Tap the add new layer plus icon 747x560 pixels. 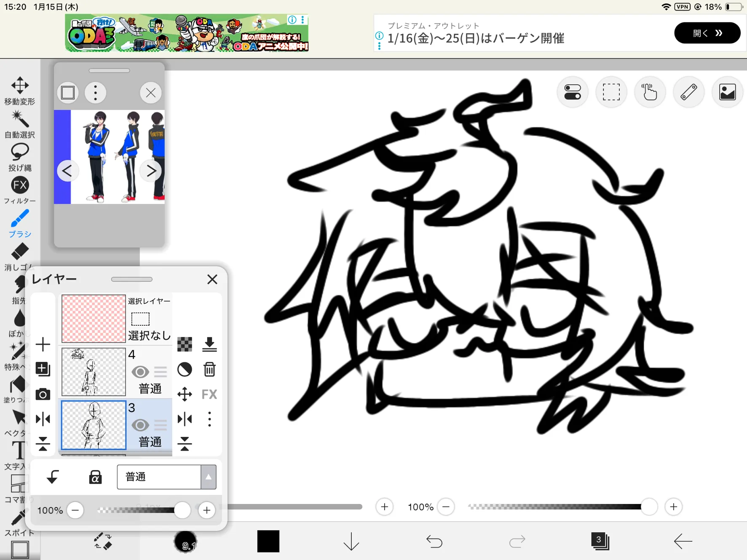[43, 344]
